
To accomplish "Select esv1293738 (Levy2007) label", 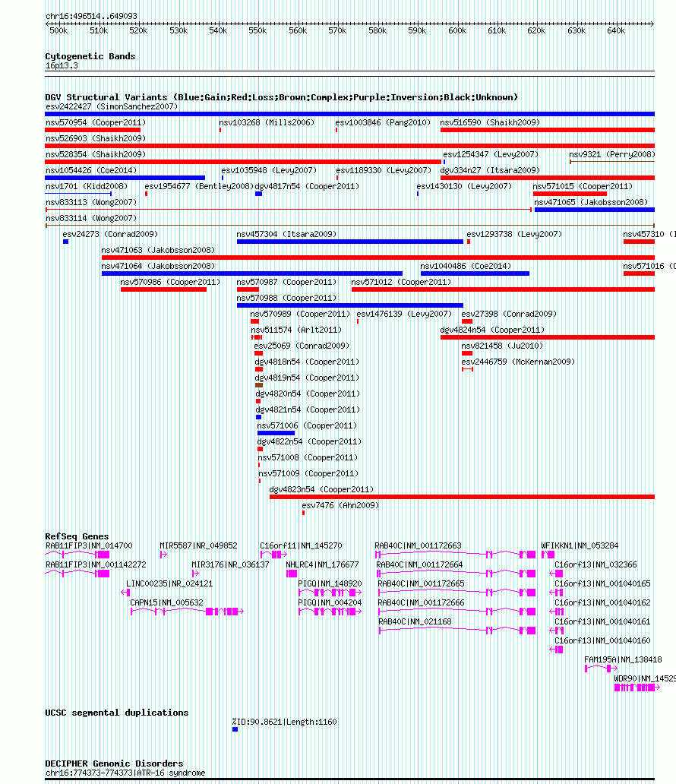I will pos(514,235).
